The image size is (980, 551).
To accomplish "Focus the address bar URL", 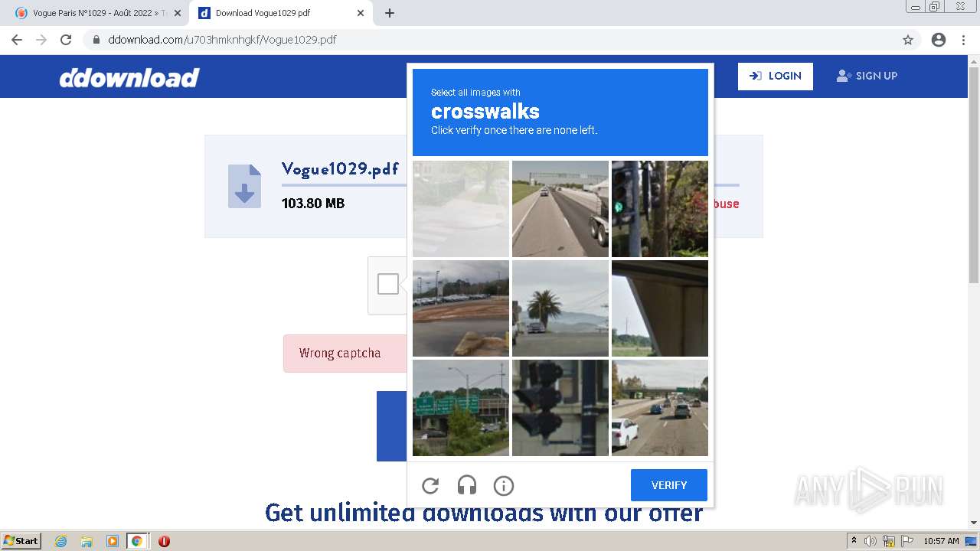I will [222, 40].
